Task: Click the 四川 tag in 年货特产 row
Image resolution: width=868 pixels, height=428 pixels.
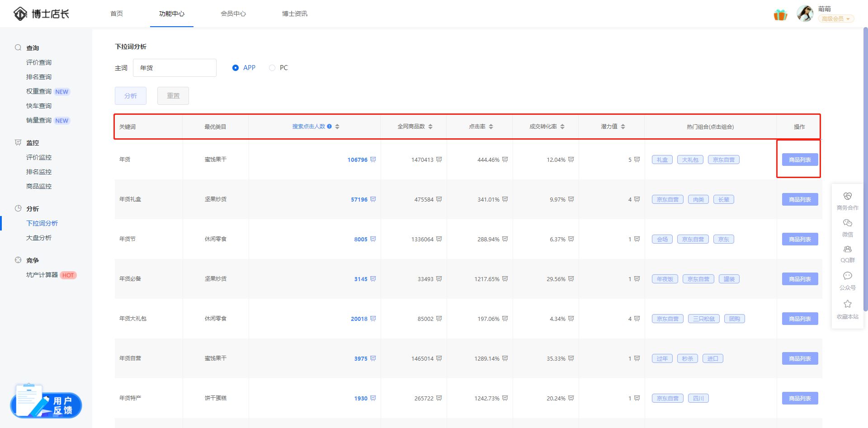Action: pos(698,398)
